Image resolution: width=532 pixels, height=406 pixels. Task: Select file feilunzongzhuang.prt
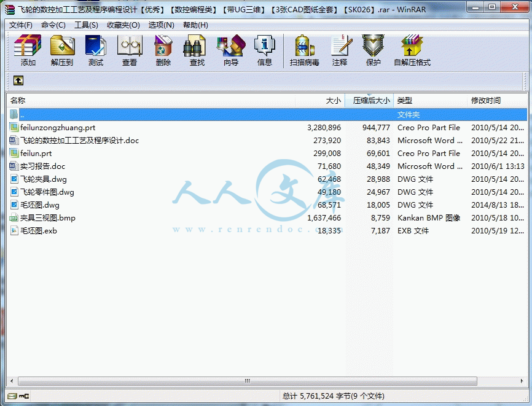tap(58, 128)
